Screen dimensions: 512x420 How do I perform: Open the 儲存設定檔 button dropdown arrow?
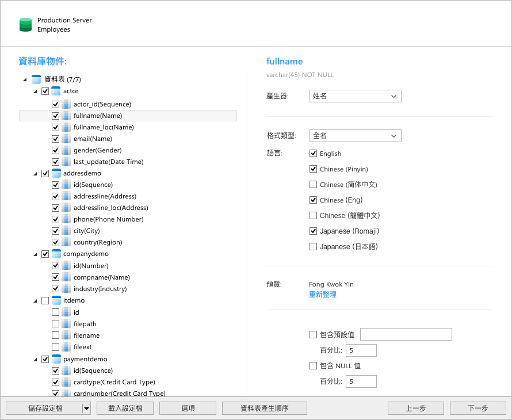coord(86,408)
